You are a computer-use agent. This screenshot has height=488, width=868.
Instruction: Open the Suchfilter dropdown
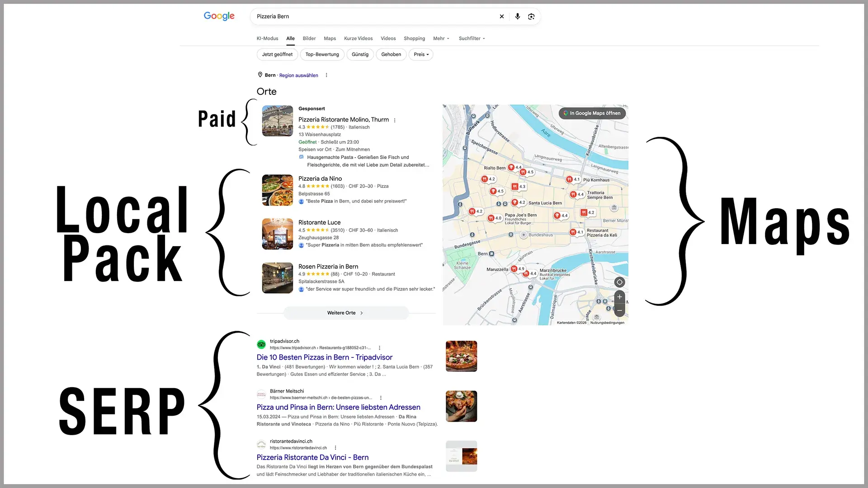coord(472,38)
